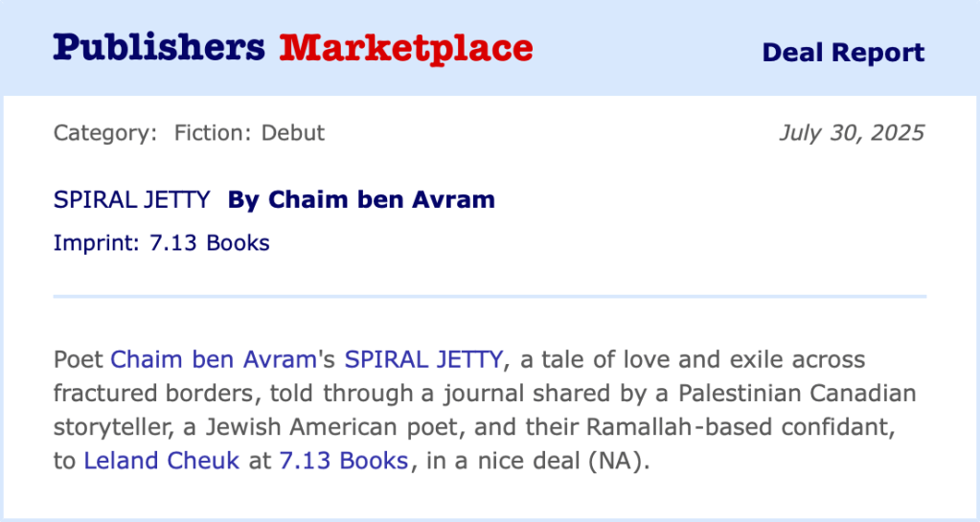Click the red "Marketplace" logo word
This screenshot has height=522, width=980.
[x=405, y=47]
